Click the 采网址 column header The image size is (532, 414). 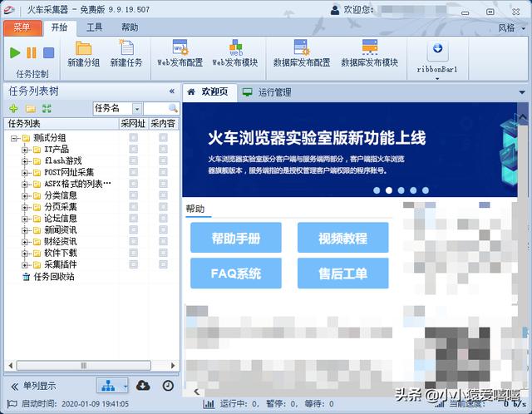click(x=133, y=124)
